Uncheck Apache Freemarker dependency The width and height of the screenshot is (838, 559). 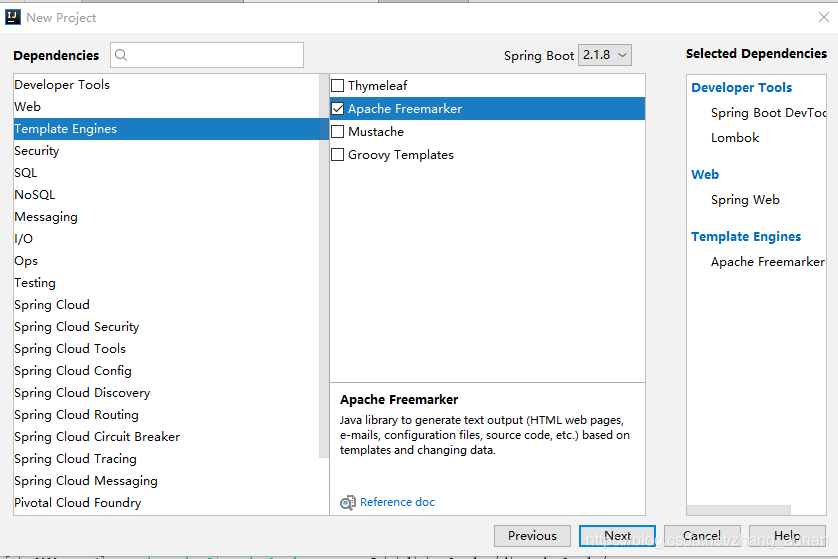click(x=338, y=109)
